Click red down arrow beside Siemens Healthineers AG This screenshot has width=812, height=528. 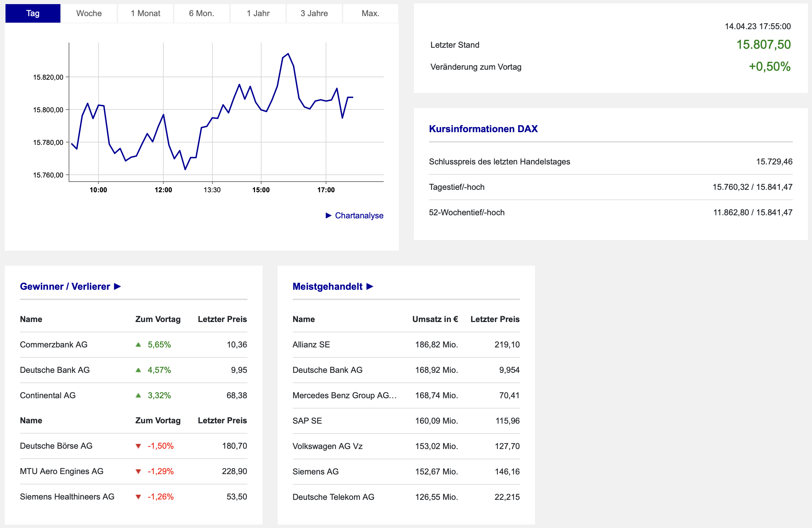point(138,497)
